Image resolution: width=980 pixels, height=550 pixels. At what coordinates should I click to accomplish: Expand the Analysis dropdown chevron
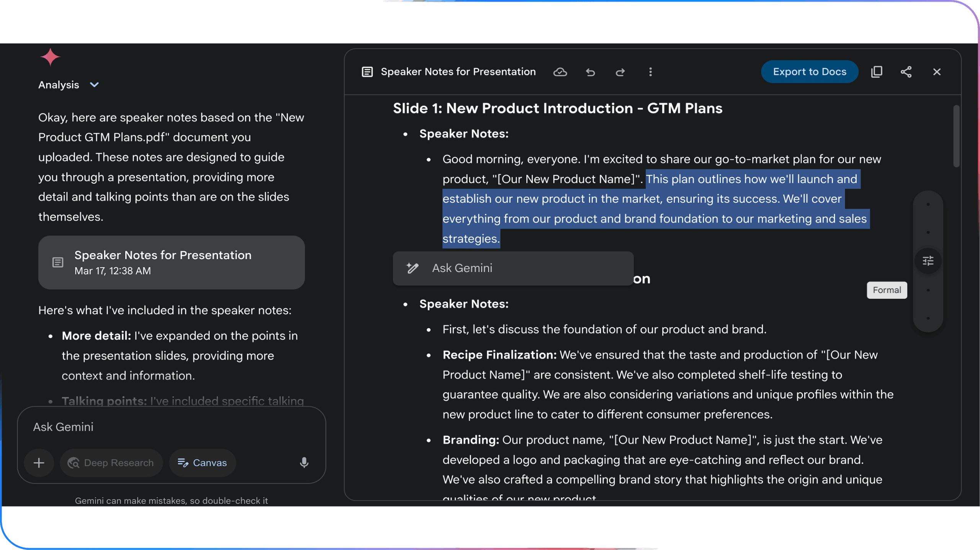[x=94, y=85]
